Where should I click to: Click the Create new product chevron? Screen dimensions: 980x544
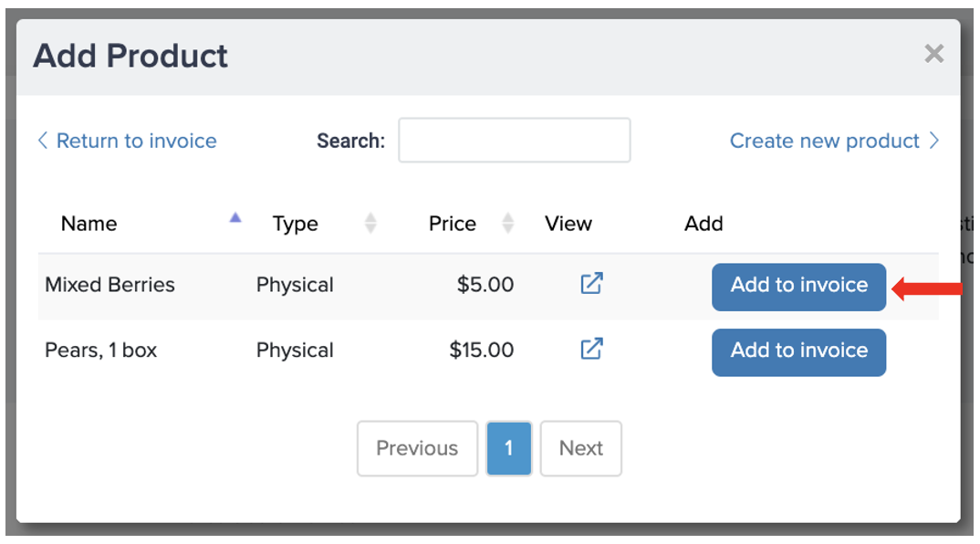pos(933,141)
